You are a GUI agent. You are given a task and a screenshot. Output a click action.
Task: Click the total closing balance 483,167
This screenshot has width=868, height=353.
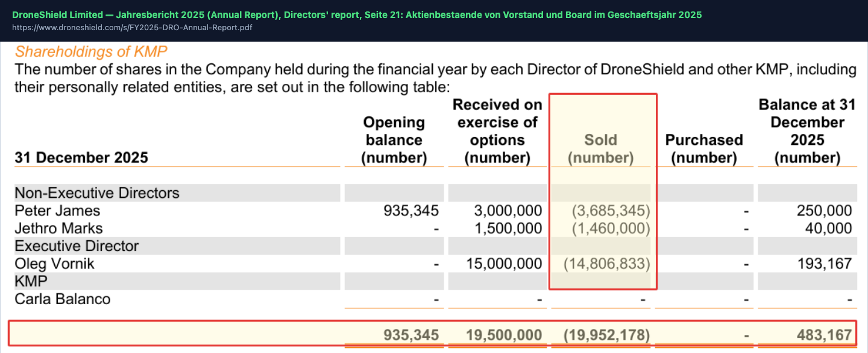pos(823,335)
